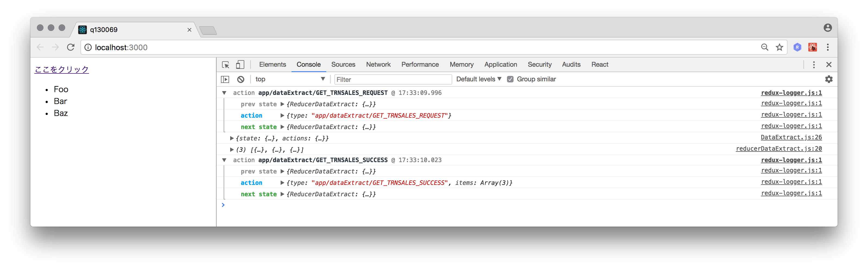Click the inspect element picker icon
The height and width of the screenshot is (270, 868).
tap(226, 65)
